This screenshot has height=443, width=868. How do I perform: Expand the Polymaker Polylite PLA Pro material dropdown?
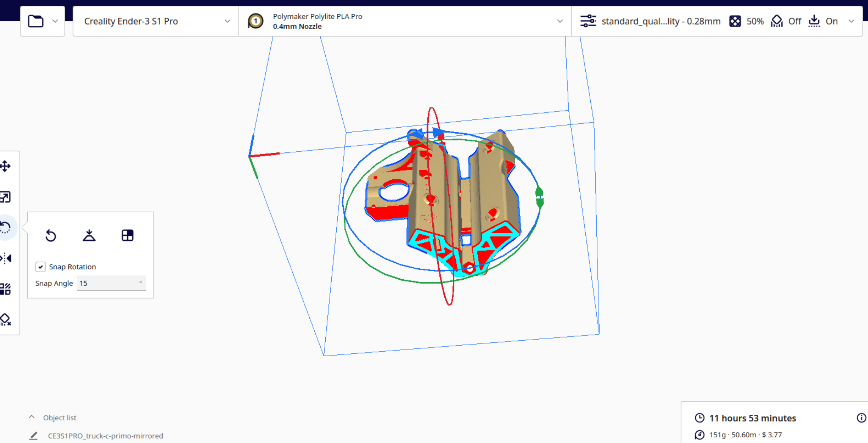[560, 21]
